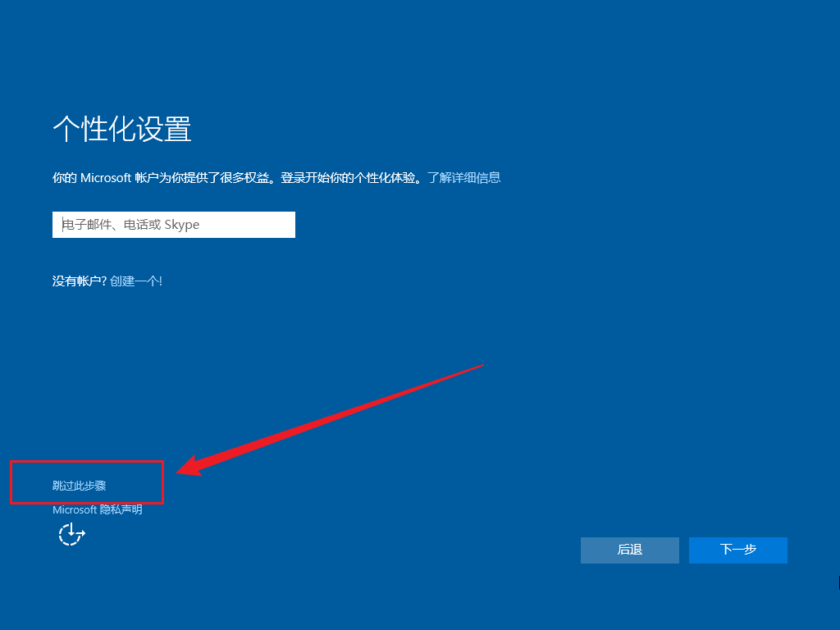Viewport: 840px width, 630px height.
Task: Click the 下一步 button
Action: 737,550
